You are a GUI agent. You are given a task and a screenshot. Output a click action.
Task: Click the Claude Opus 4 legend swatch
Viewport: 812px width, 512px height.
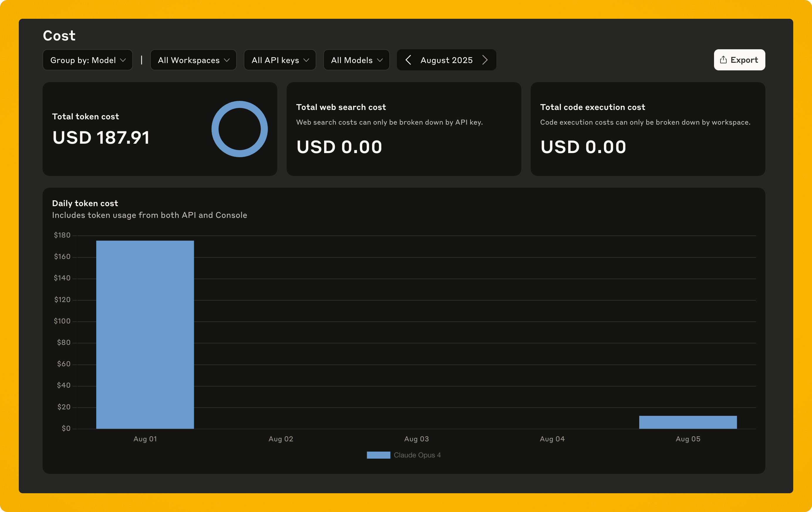pos(378,455)
